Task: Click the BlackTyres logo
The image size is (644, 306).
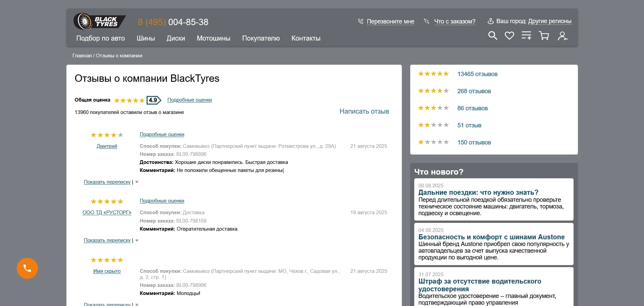Action: pyautogui.click(x=99, y=21)
